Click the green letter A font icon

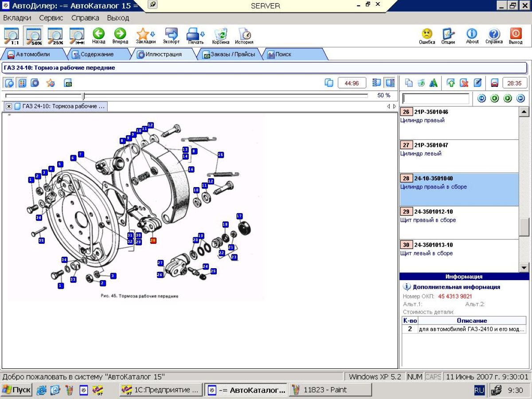pos(434,83)
